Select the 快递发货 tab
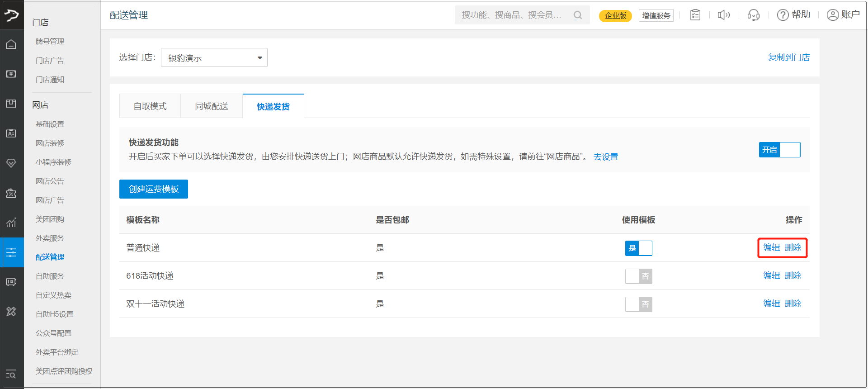 [273, 106]
